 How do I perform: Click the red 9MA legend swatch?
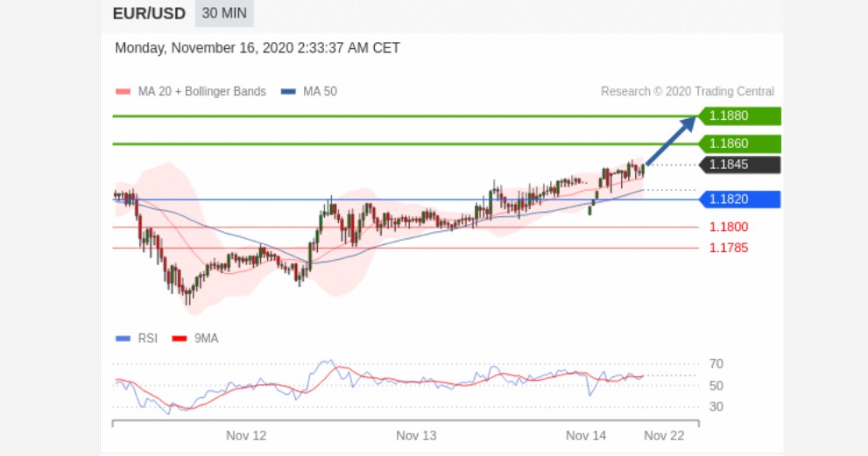point(180,339)
